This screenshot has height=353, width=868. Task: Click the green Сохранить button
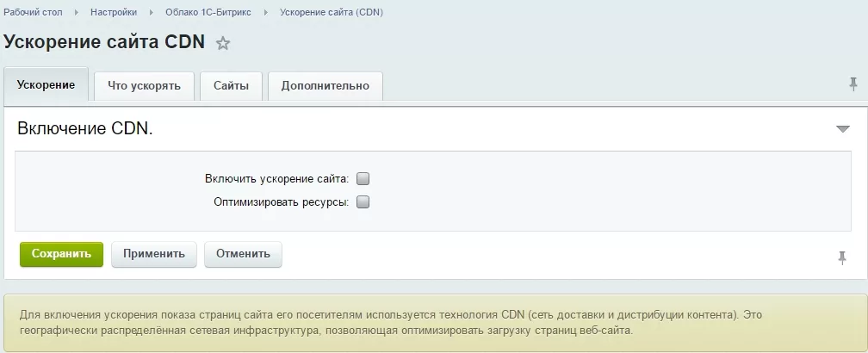pos(61,254)
